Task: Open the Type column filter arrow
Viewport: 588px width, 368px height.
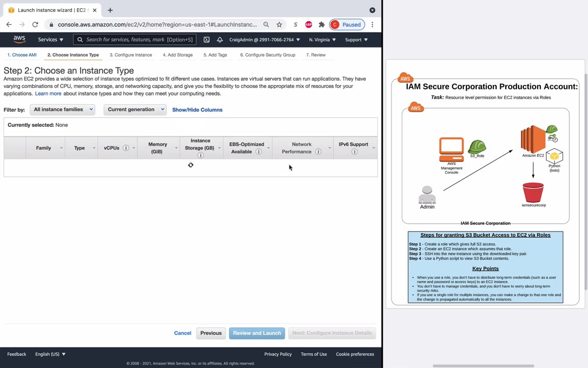Action: [94, 148]
